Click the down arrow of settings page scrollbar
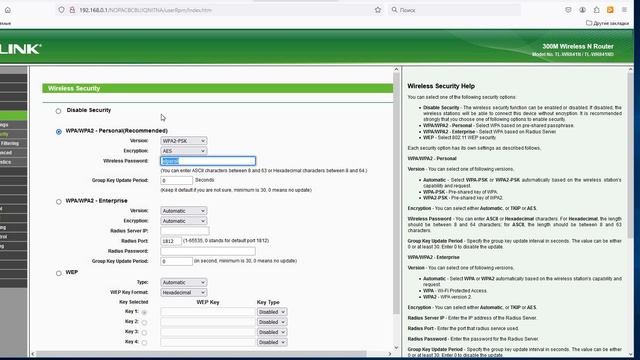This screenshot has height=360, width=640. coord(396,348)
